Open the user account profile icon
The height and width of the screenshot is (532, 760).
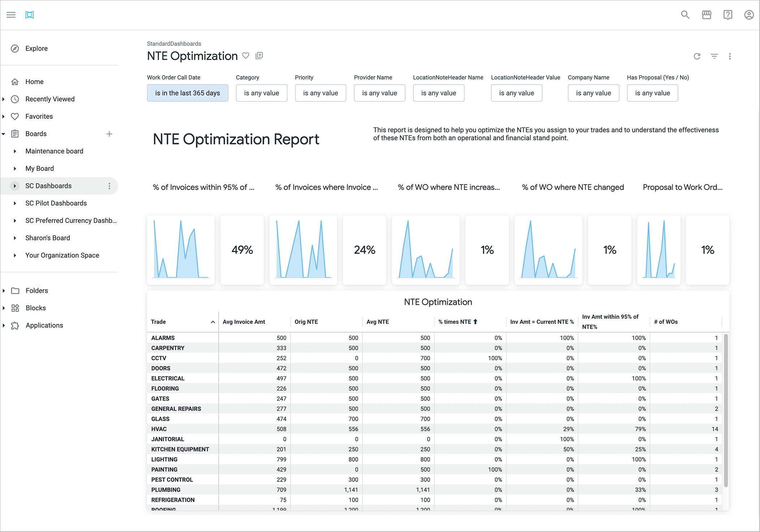749,15
